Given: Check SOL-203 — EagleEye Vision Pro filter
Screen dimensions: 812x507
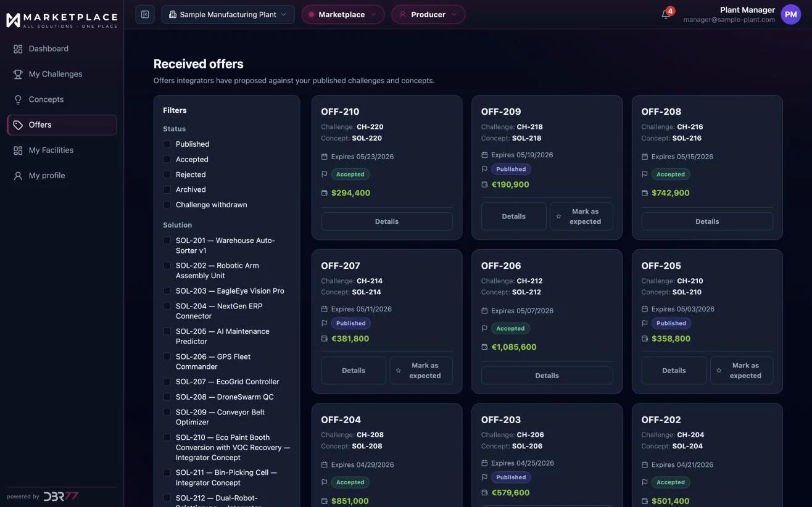Looking at the screenshot, I should (x=167, y=291).
